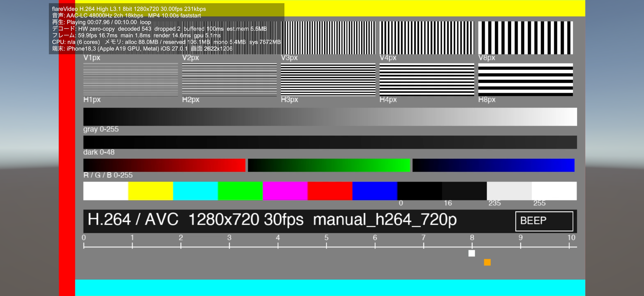644x296 pixels.
Task: Click the 'manual_h264_720p' filename text
Action: tap(385, 220)
